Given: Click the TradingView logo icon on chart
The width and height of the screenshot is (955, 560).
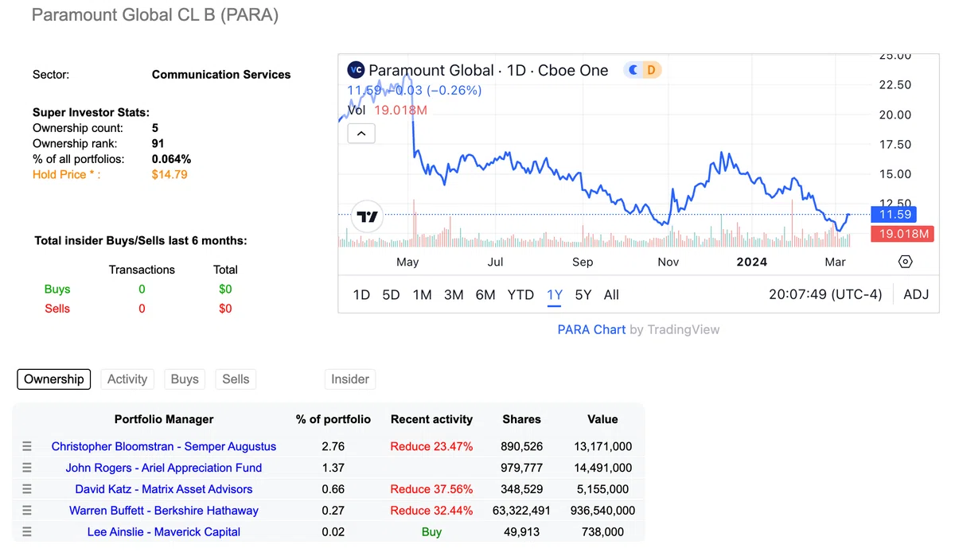Looking at the screenshot, I should 367,216.
